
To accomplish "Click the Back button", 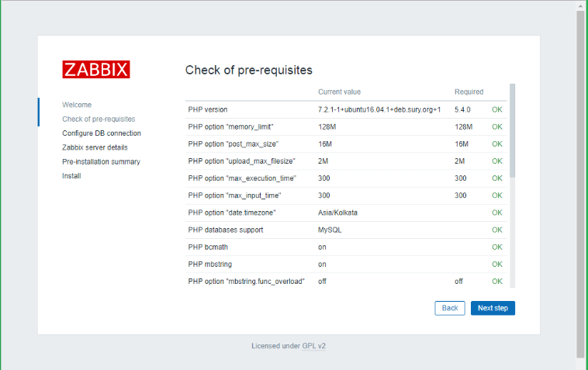I will click(x=450, y=308).
